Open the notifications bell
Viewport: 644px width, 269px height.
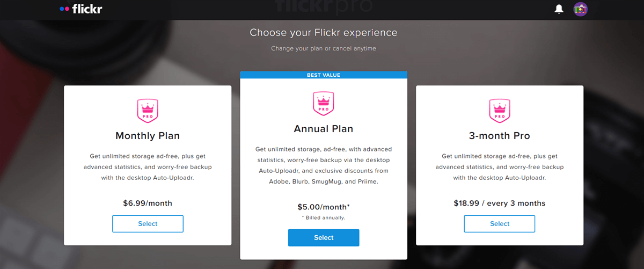tap(559, 9)
